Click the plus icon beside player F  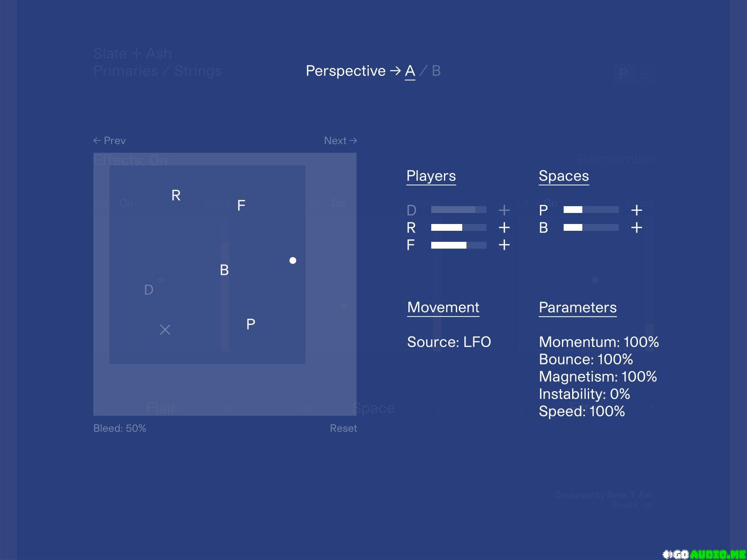click(504, 245)
